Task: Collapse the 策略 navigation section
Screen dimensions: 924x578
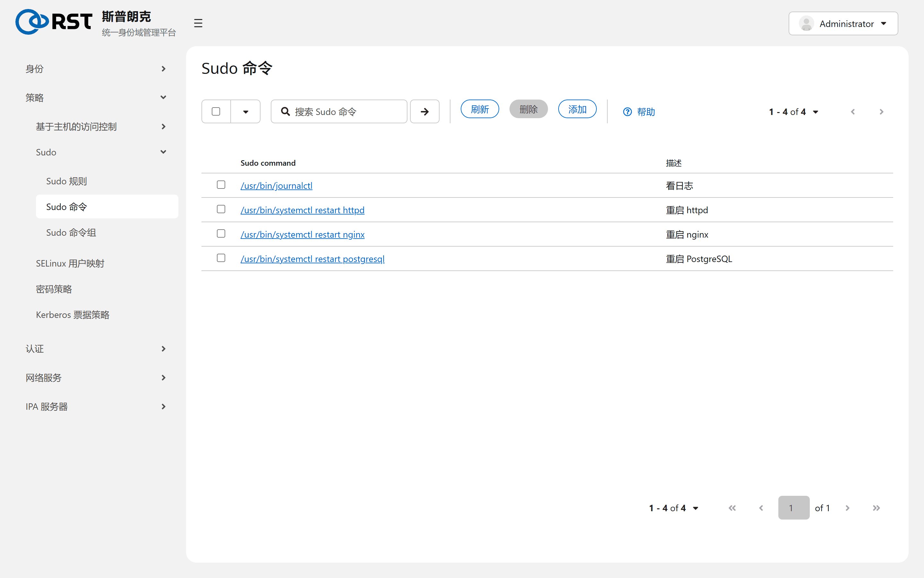Action: pos(96,98)
